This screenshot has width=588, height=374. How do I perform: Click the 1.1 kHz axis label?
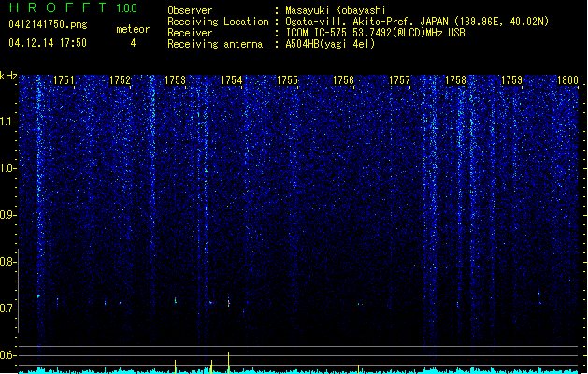click(8, 122)
